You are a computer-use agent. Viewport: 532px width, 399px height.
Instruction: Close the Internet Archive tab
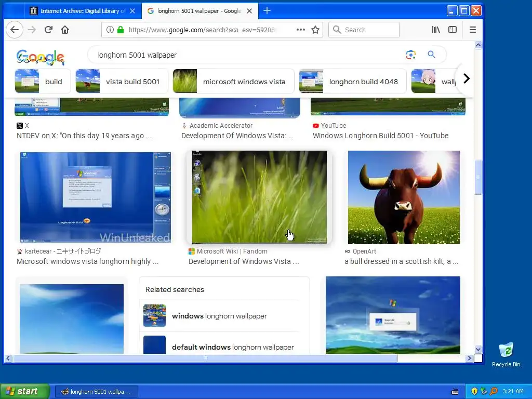pyautogui.click(x=132, y=11)
